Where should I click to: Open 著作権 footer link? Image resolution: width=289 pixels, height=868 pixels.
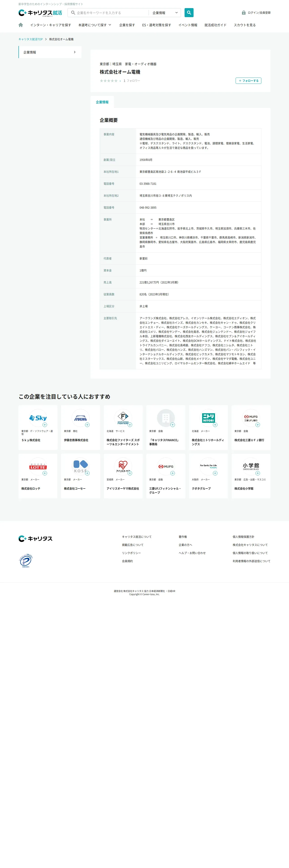[x=183, y=537]
